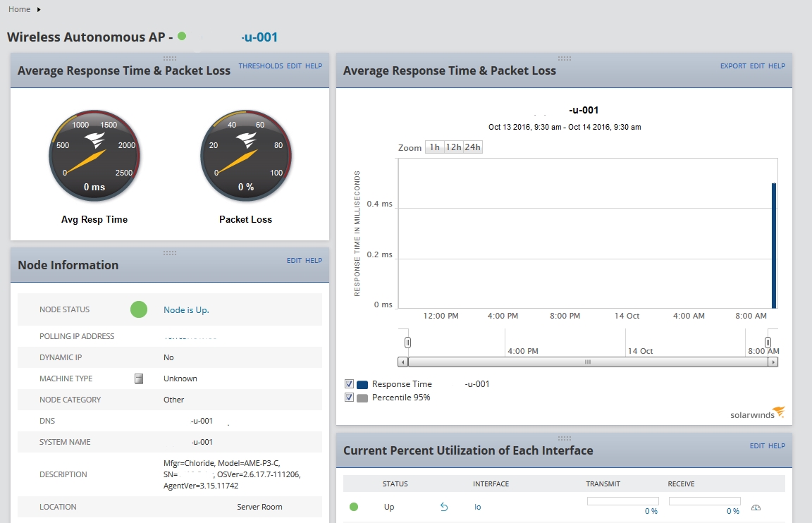Click the green Up status dot for lo
The width and height of the screenshot is (812, 523).
[354, 507]
